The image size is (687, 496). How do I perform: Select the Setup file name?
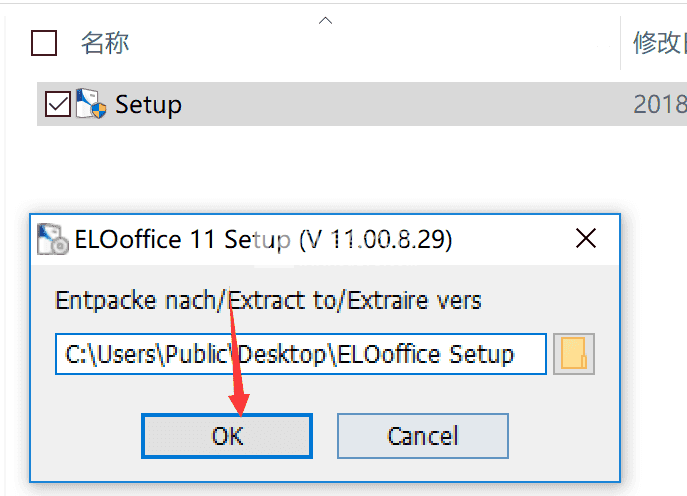pyautogui.click(x=149, y=105)
